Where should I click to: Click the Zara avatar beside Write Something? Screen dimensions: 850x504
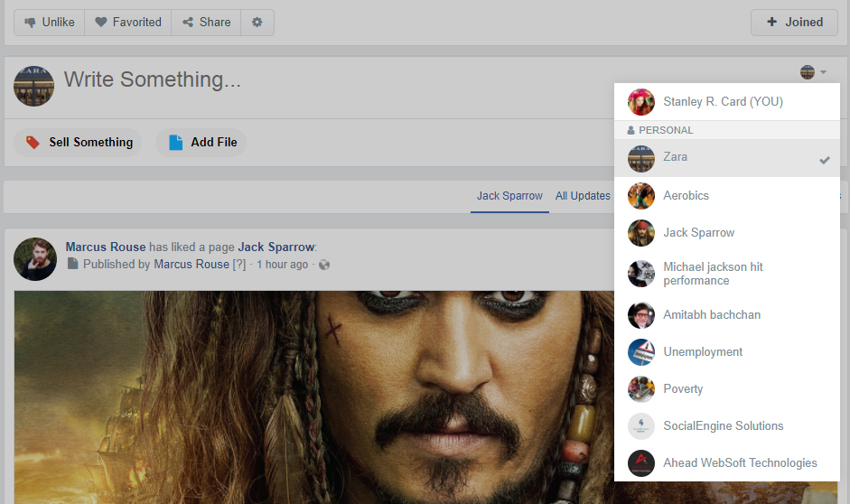(x=35, y=86)
